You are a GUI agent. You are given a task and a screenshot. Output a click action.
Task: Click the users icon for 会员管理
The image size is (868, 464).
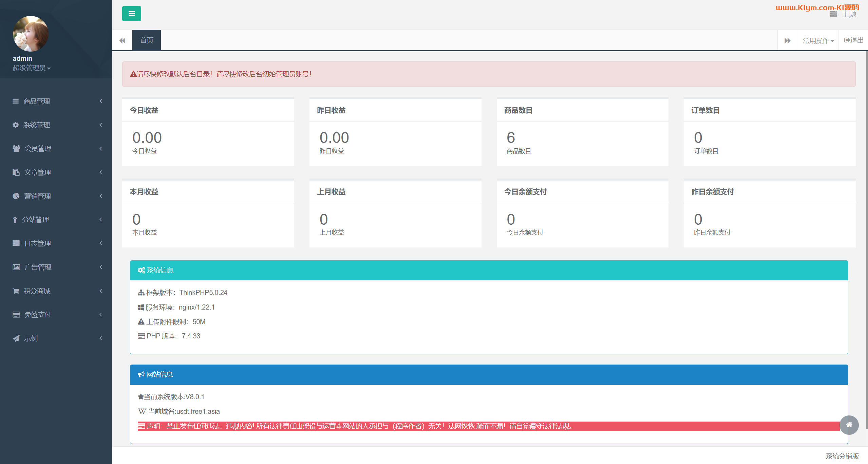(x=16, y=149)
